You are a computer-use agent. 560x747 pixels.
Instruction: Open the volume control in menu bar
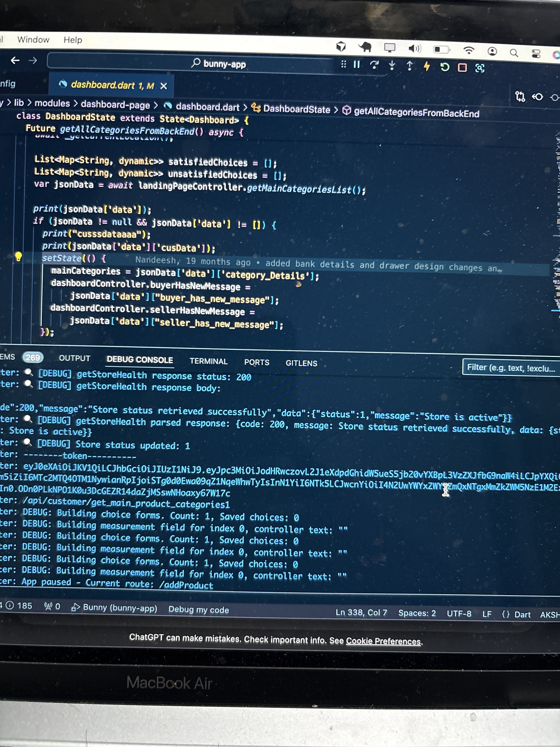415,49
